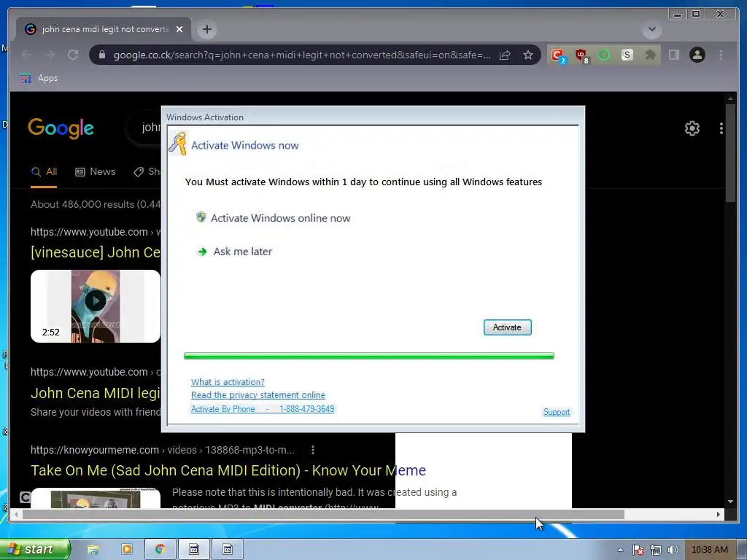Play the vinesauce John Cena video thumbnail
This screenshot has width=747, height=560.
(96, 306)
